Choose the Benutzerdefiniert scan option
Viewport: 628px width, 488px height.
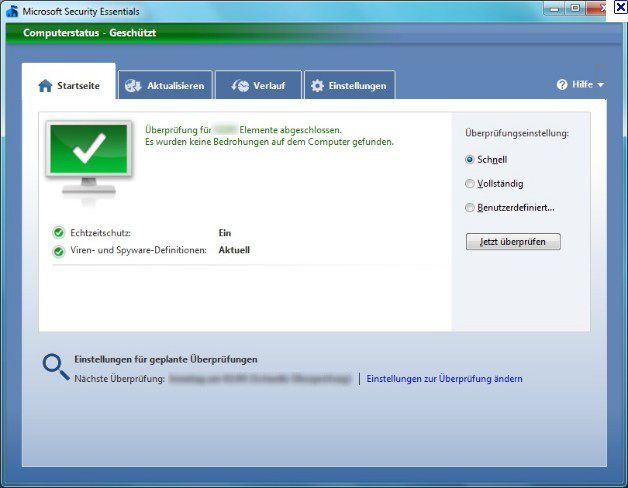point(471,207)
